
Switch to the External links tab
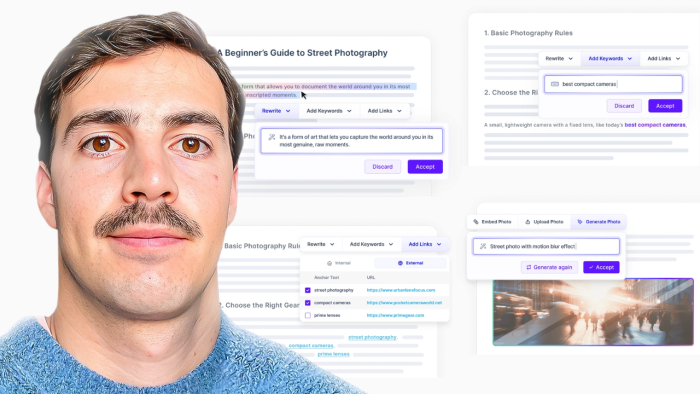(410, 263)
